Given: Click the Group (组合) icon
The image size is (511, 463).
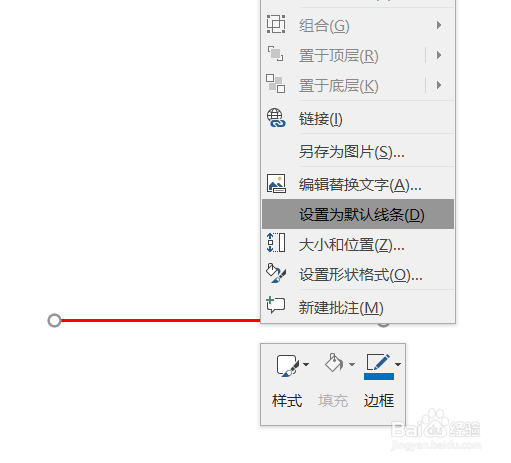Looking at the screenshot, I should click(276, 24).
